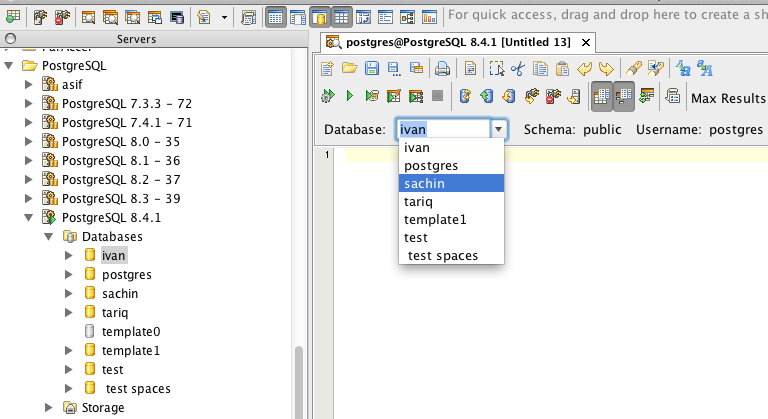Image resolution: width=768 pixels, height=419 pixels.
Task: Click the Servers tree vertical scrollbar
Action: 299,382
